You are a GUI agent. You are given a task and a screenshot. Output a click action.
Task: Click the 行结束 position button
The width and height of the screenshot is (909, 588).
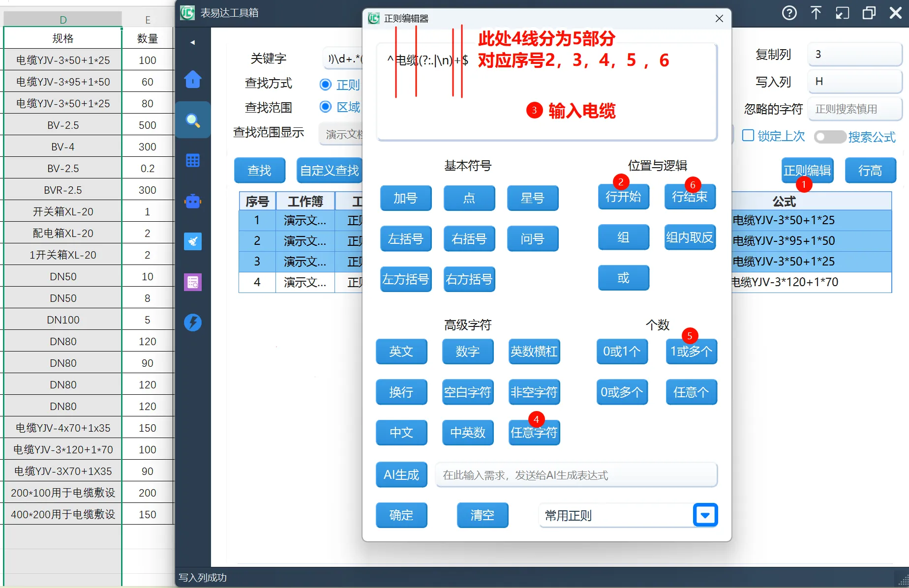pos(690,197)
